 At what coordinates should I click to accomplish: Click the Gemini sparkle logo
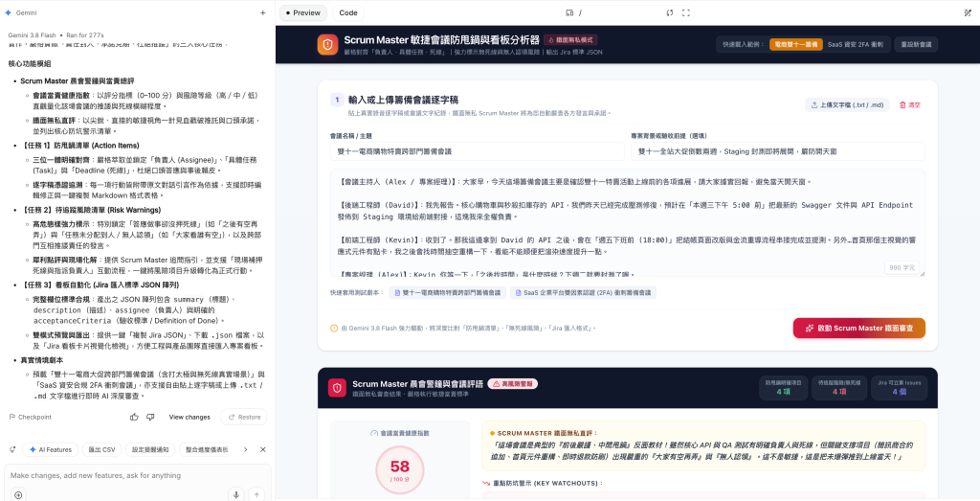point(8,12)
